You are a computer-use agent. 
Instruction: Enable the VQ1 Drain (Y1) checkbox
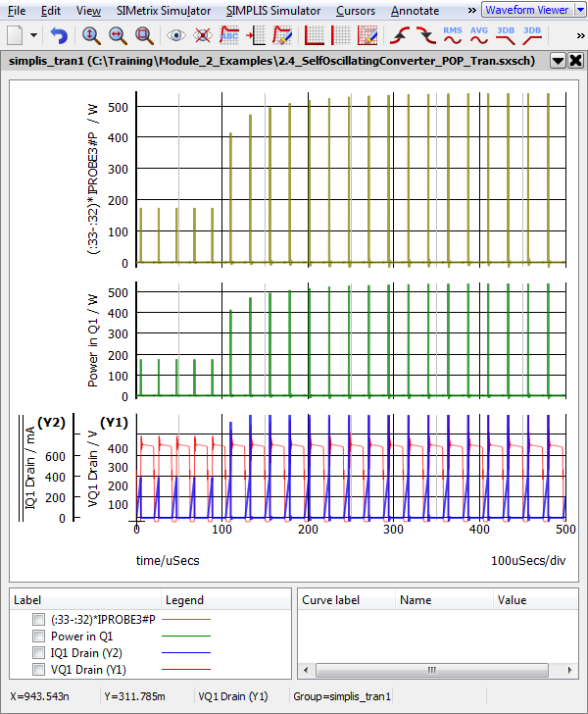tap(38, 670)
